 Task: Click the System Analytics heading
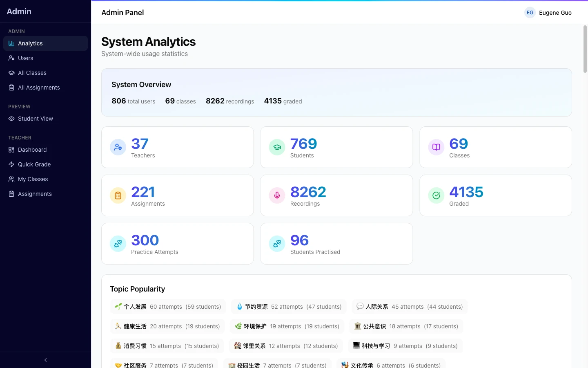149,42
